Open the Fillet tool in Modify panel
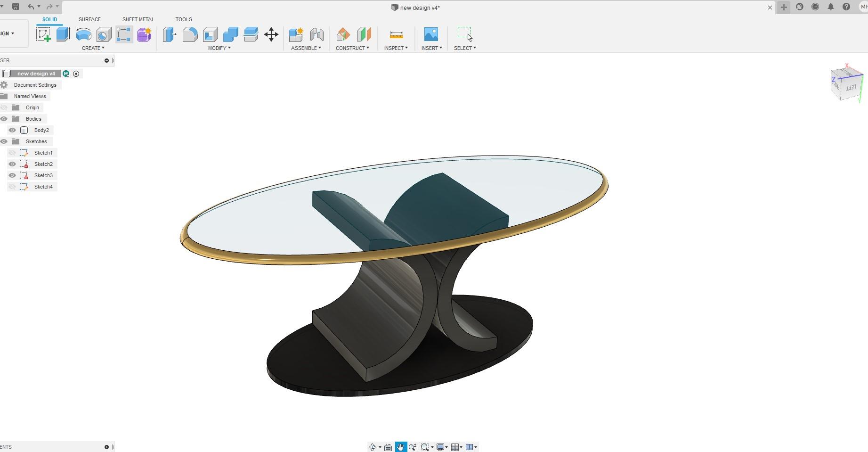The width and height of the screenshot is (868, 452). tap(190, 34)
